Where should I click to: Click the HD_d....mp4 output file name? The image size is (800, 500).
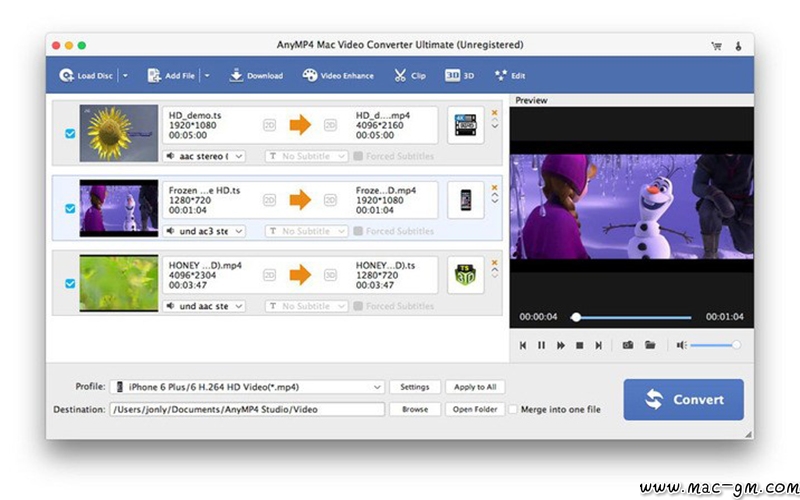(x=383, y=115)
